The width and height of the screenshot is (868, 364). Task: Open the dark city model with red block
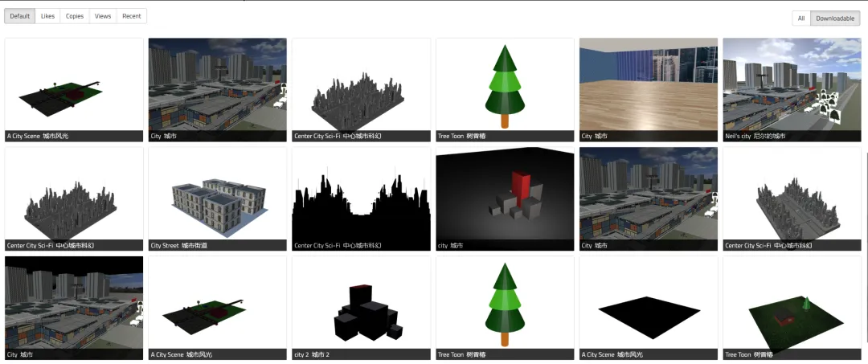[x=505, y=194]
